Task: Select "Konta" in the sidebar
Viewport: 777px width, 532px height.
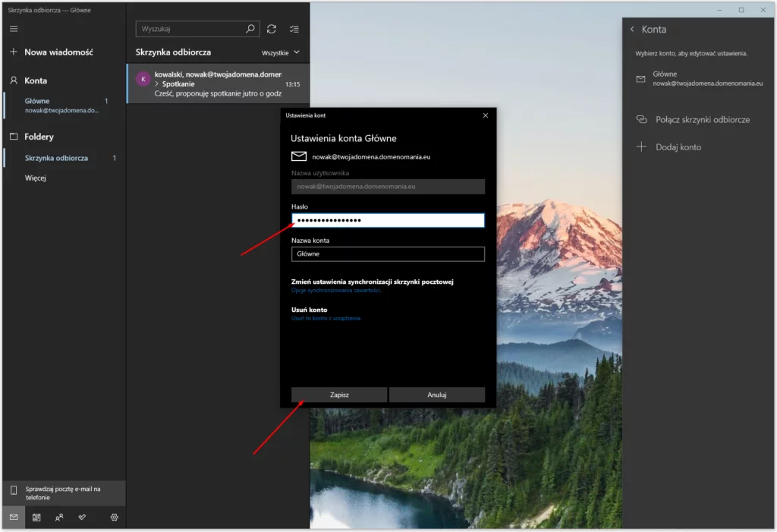Action: point(36,80)
